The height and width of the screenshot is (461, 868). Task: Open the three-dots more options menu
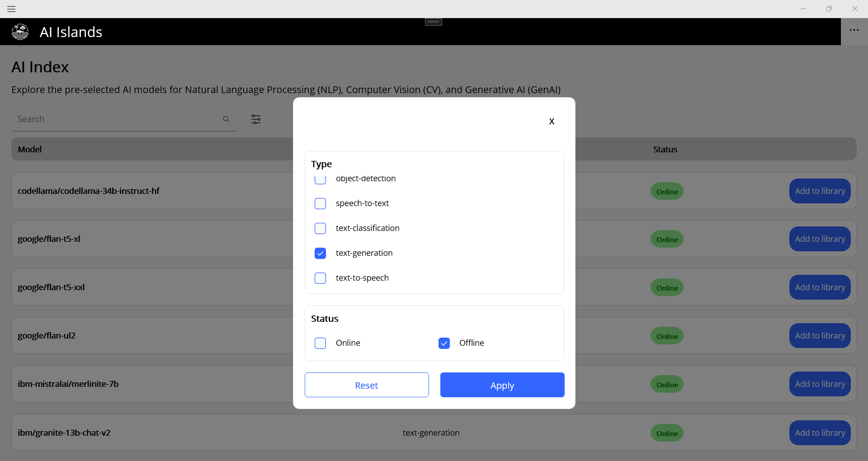tap(854, 30)
